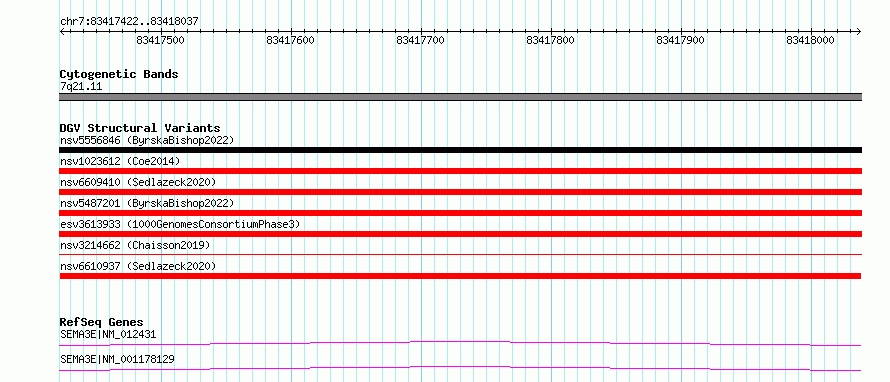Open variant nsv5556846 (ByrskaBishop2022) label
This screenshot has width=890, height=382.
pyautogui.click(x=147, y=140)
